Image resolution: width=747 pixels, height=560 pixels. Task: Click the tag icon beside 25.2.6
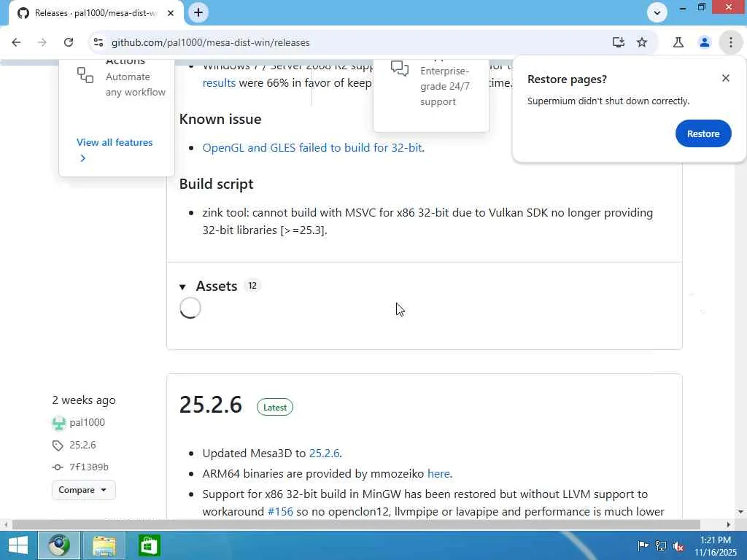tap(58, 446)
